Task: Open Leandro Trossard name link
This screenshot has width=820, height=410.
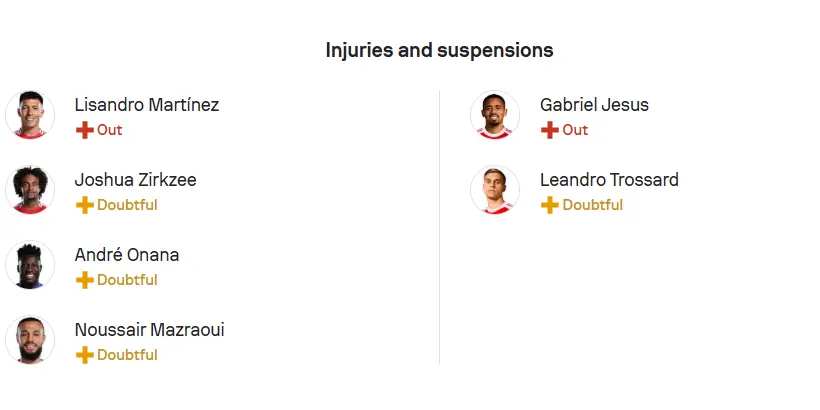Action: pos(609,180)
